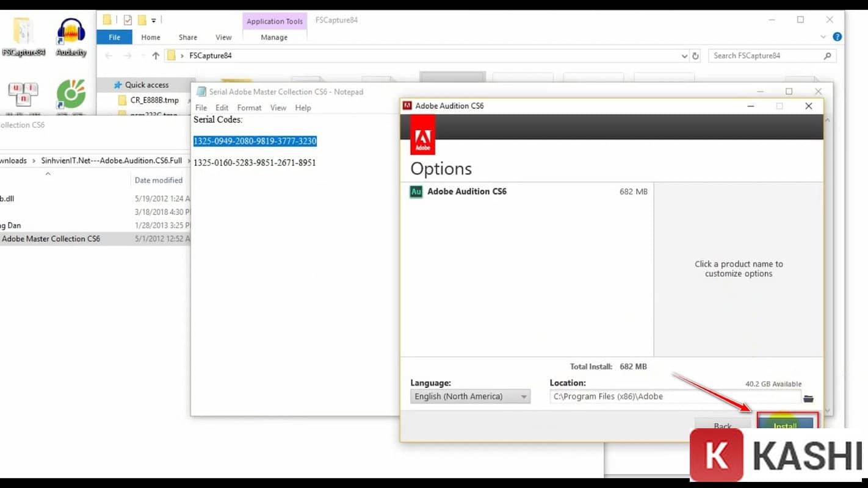Image resolution: width=868 pixels, height=488 pixels.
Task: Open the Language dropdown in the Adobe installer
Action: point(470,396)
